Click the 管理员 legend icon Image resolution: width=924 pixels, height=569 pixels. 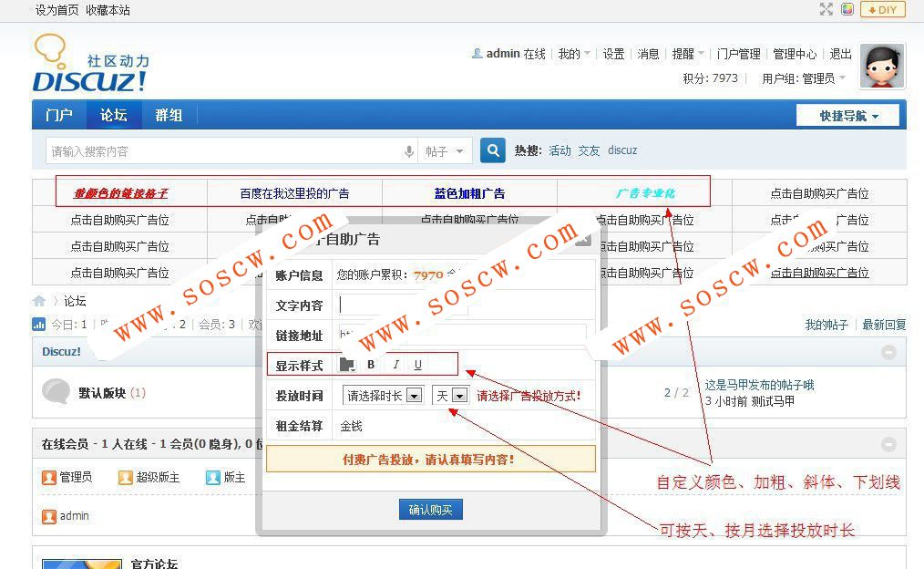pyautogui.click(x=49, y=478)
